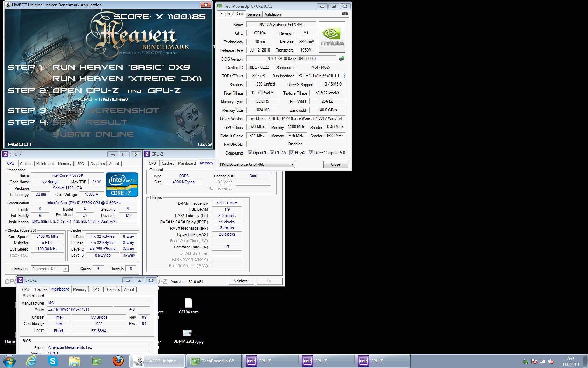The height and width of the screenshot is (368, 588).
Task: Click the Core Speed 5100.05 MHz value
Action: [48, 237]
